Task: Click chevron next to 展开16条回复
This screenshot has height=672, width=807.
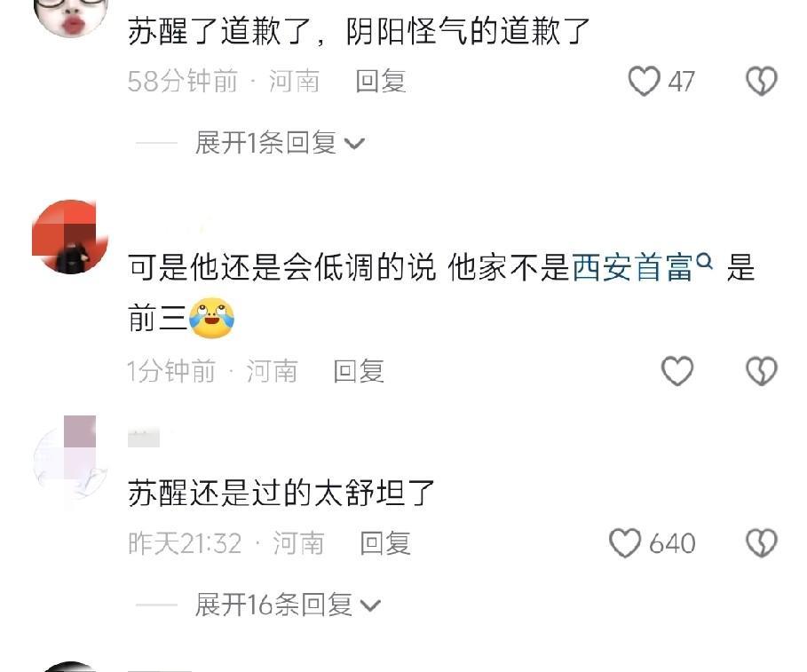Action: pyautogui.click(x=370, y=605)
